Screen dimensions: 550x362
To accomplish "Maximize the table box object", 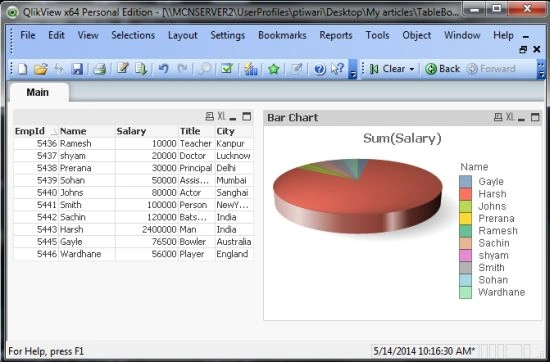I will tap(247, 116).
